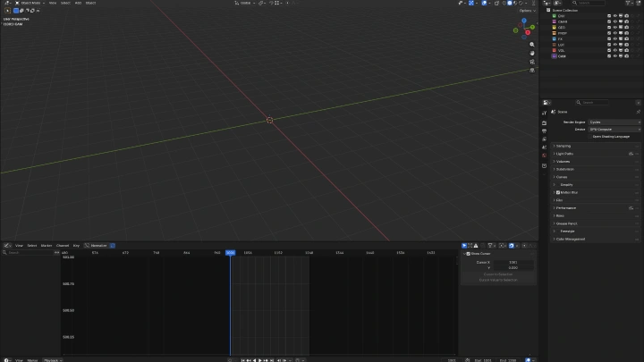Screen dimensions: 644x362
Task: Expand the Sampling panel
Action: coord(596,146)
